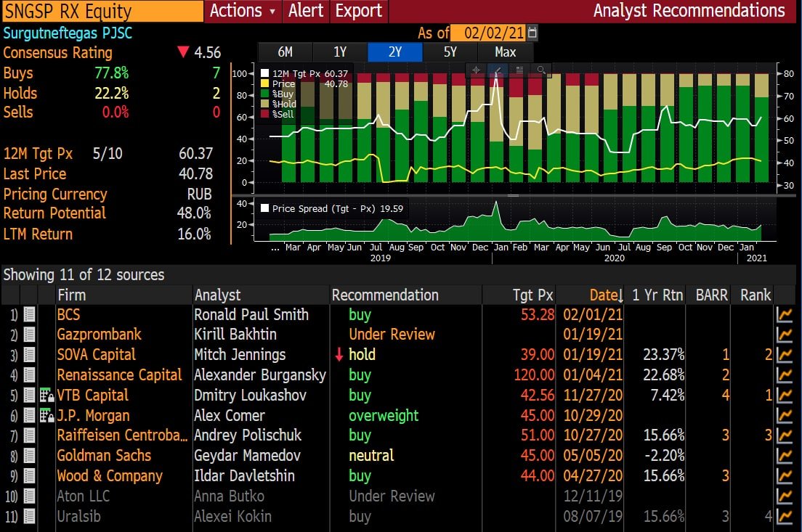Activate the crosshair tool on chart

(x=476, y=70)
